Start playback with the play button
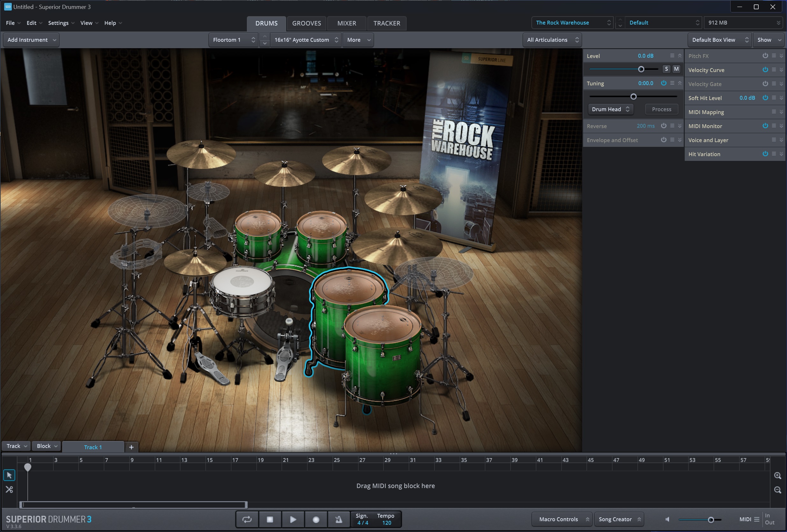The width and height of the screenshot is (787, 532). [293, 519]
